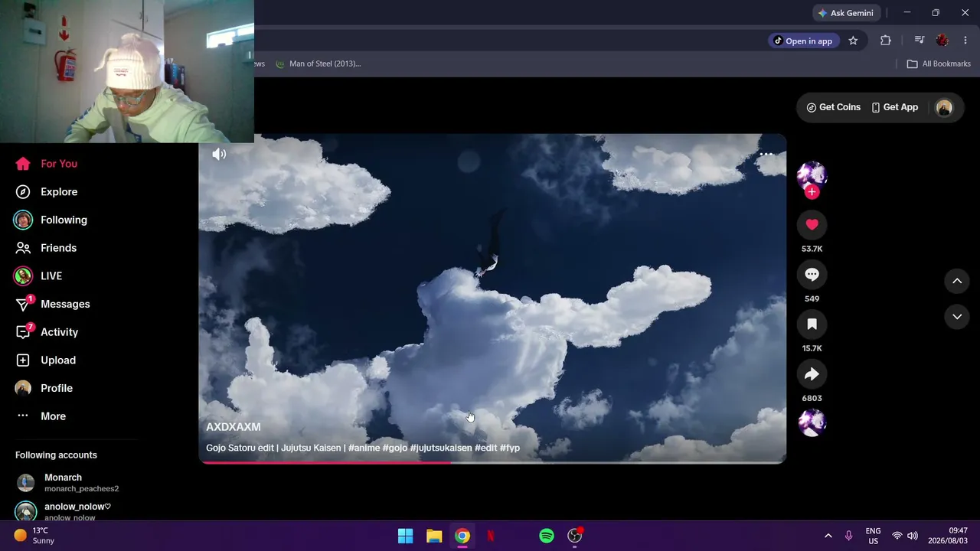Open the taskbar weather widget
The width and height of the screenshot is (980, 551).
click(35, 536)
